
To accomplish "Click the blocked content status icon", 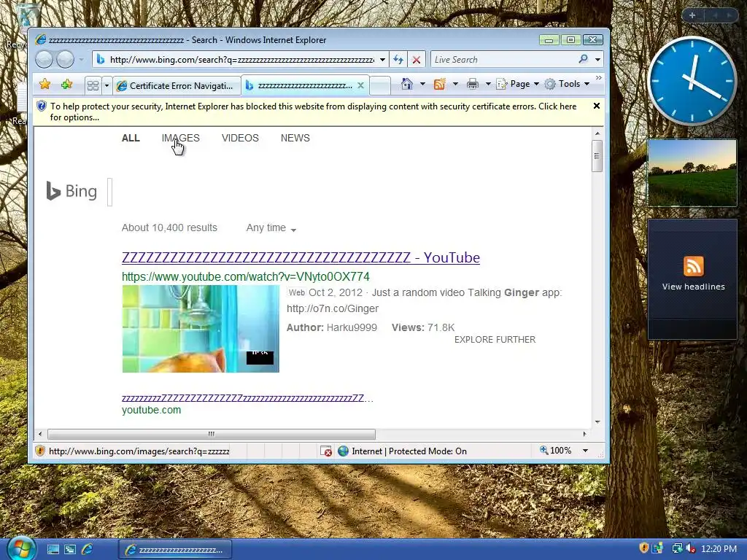I will click(x=326, y=451).
